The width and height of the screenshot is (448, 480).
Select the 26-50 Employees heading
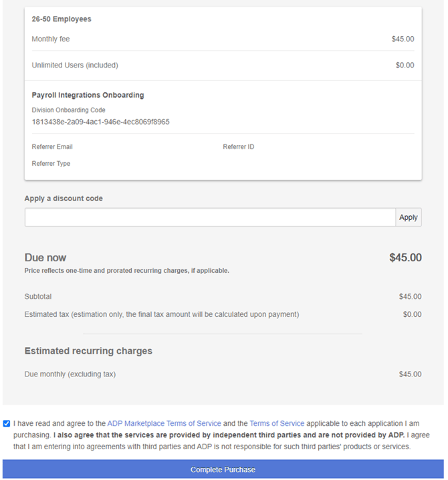62,19
